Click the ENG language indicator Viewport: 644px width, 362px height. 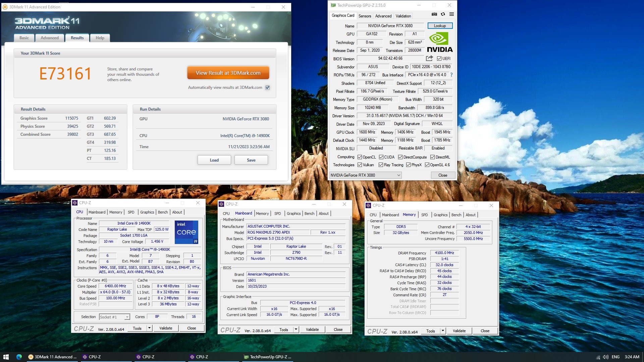click(x=615, y=357)
